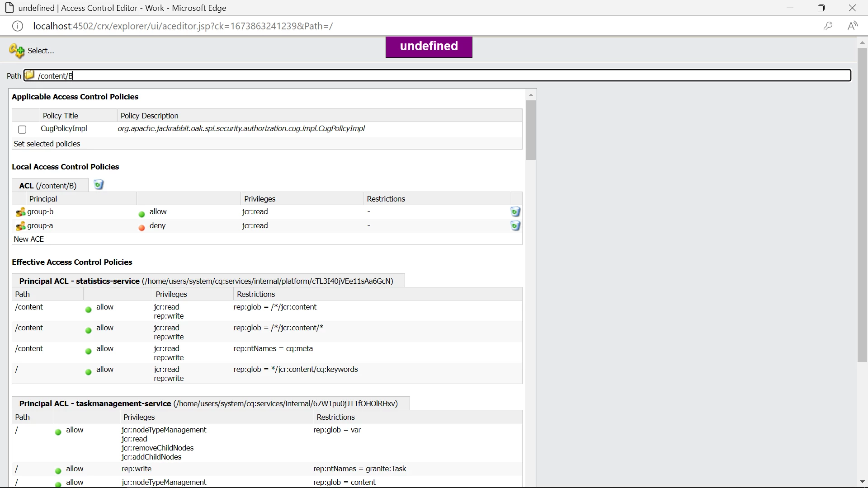
Task: Click the page scrollbar down arrow
Action: click(862, 482)
